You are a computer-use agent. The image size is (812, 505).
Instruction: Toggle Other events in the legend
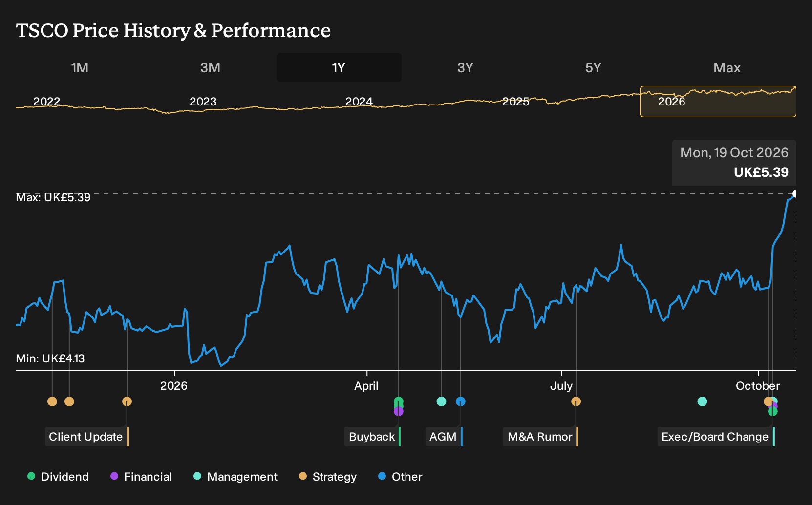click(400, 476)
